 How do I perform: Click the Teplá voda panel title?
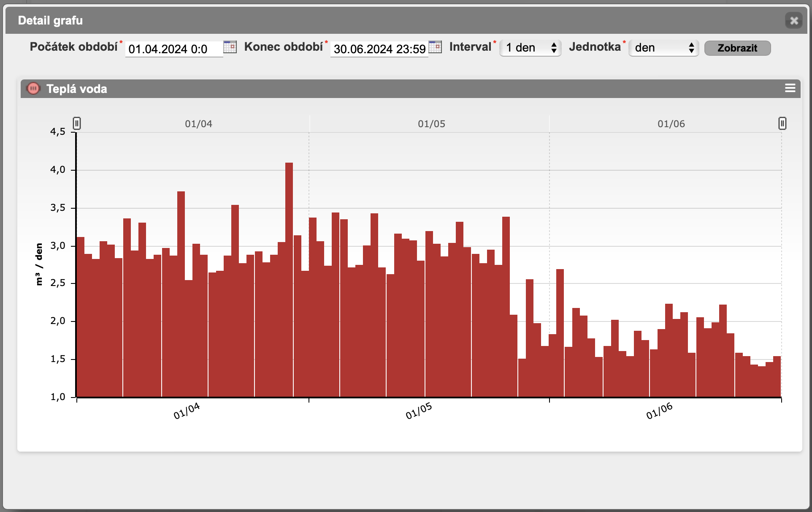(x=77, y=89)
